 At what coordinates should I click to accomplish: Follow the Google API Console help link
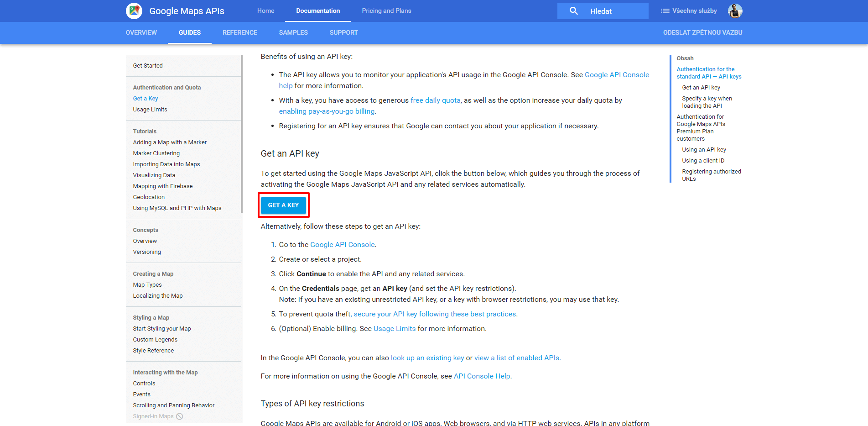coord(617,75)
